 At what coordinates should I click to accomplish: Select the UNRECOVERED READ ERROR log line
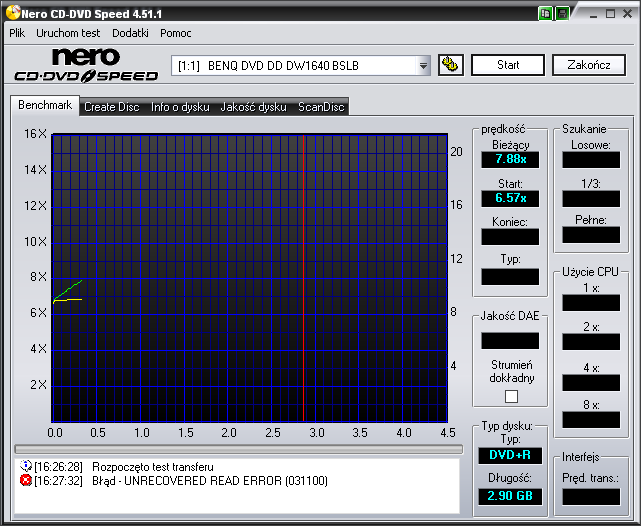click(x=210, y=481)
